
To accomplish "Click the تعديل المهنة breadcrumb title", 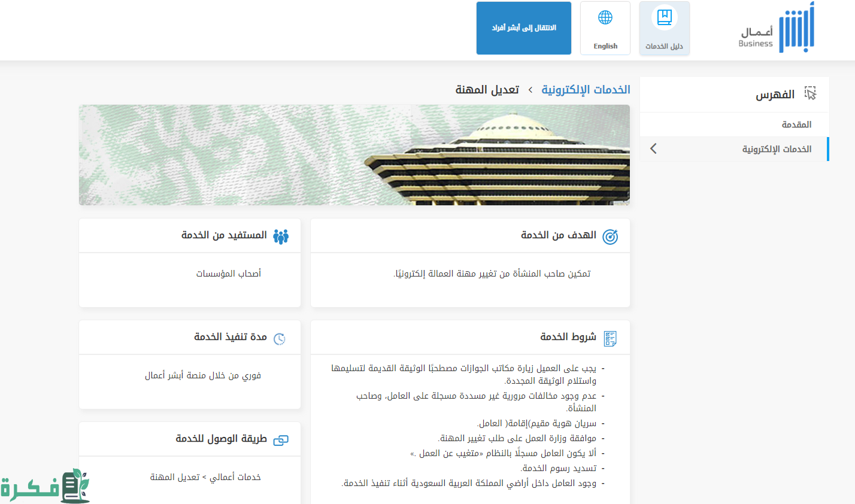I will (x=487, y=90).
